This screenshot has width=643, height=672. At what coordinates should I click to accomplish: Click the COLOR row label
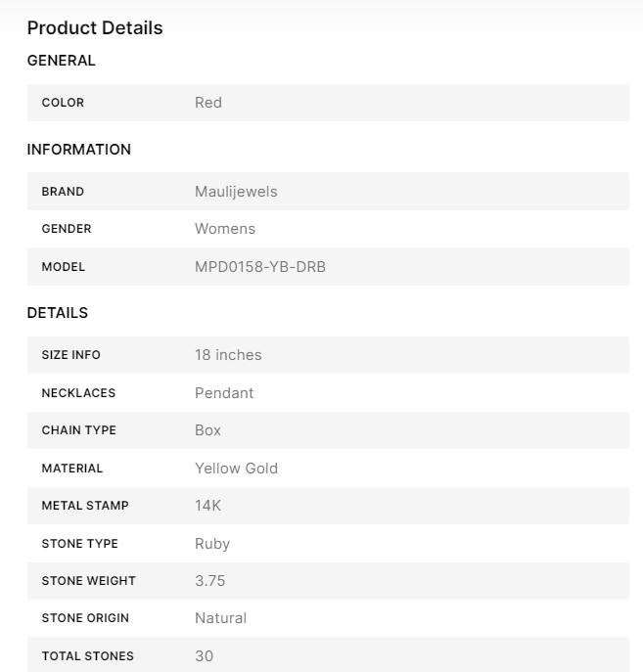click(x=63, y=103)
